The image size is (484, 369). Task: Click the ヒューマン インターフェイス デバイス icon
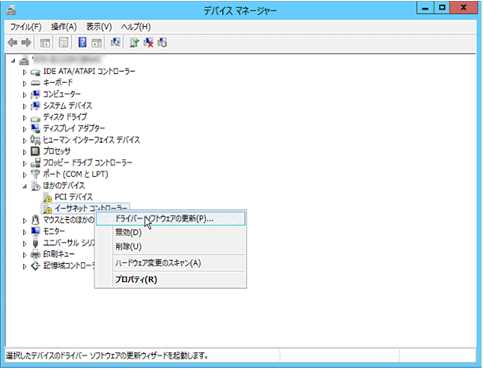pos(36,140)
